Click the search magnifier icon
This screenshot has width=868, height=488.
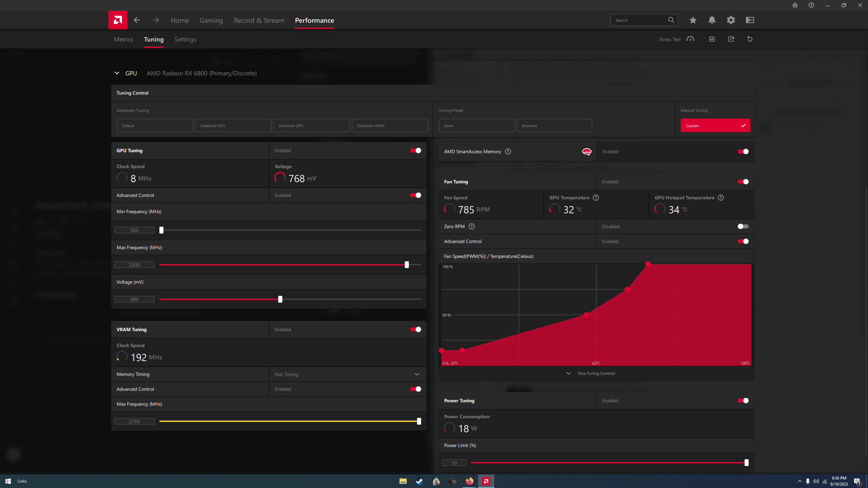(671, 20)
